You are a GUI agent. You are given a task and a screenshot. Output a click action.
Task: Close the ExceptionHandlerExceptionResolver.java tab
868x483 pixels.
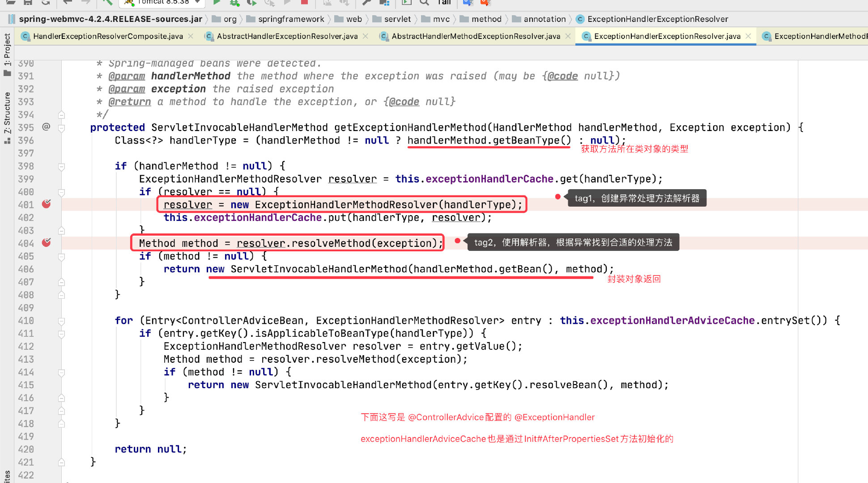(749, 36)
